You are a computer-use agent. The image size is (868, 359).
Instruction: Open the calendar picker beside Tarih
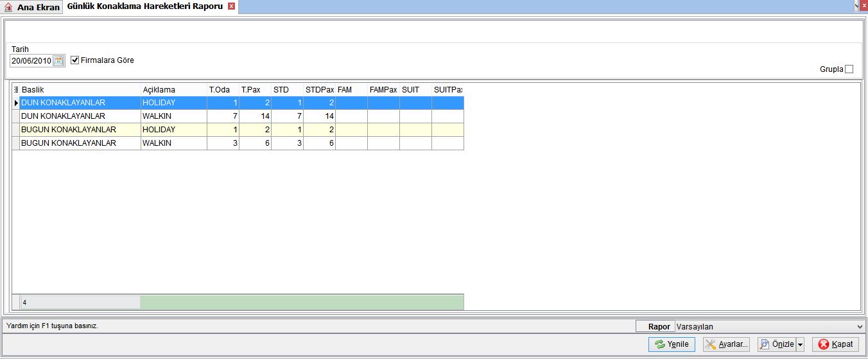click(x=58, y=61)
